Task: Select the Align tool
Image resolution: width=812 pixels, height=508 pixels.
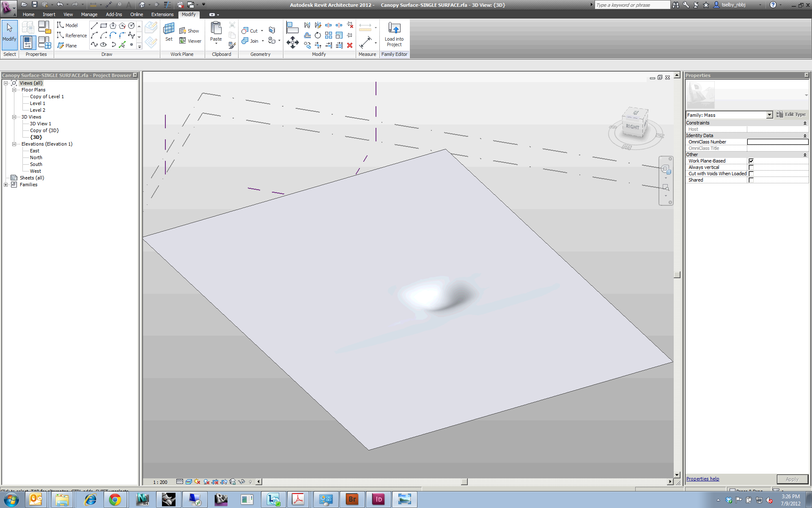Action: tap(292, 28)
